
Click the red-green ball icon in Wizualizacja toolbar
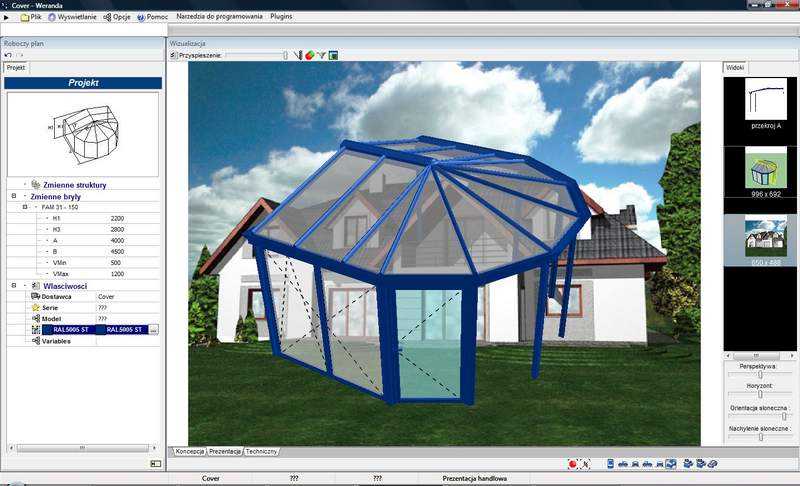(x=310, y=55)
